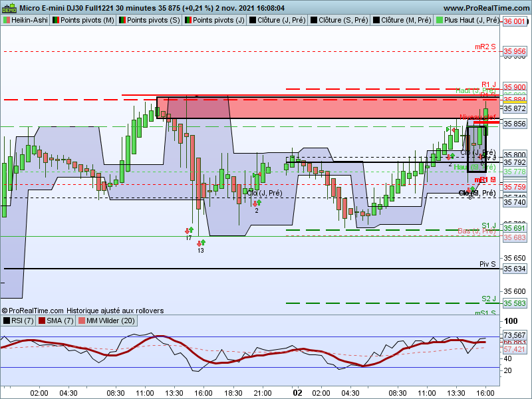The image size is (532, 399).
Task: Select the Clôture (M, Pré) legend label
Action: [402, 20]
